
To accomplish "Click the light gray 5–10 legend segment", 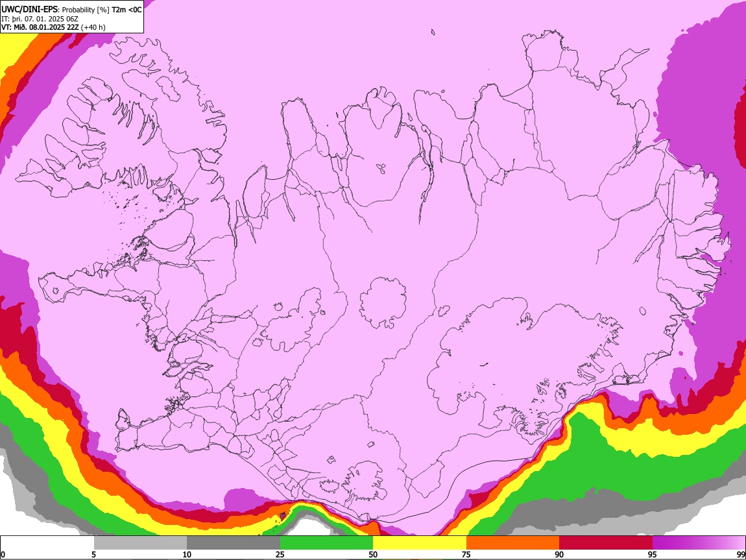I will [140, 543].
